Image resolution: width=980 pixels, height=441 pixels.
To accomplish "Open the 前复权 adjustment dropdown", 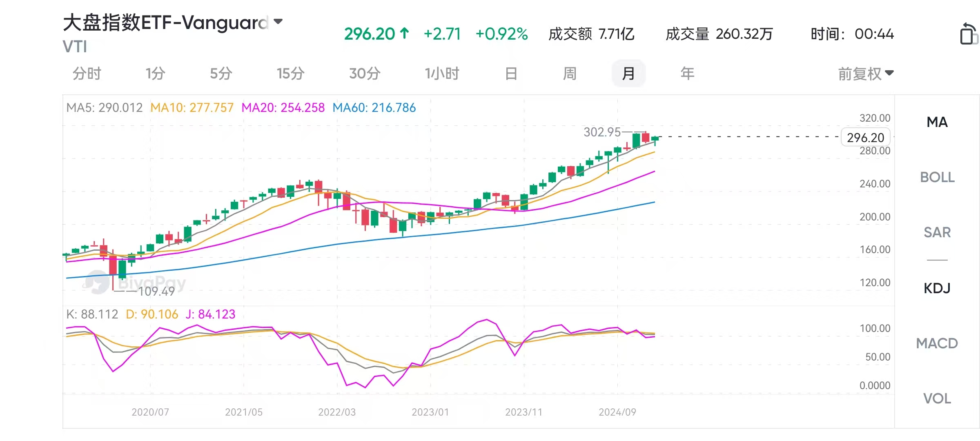I will tap(866, 74).
